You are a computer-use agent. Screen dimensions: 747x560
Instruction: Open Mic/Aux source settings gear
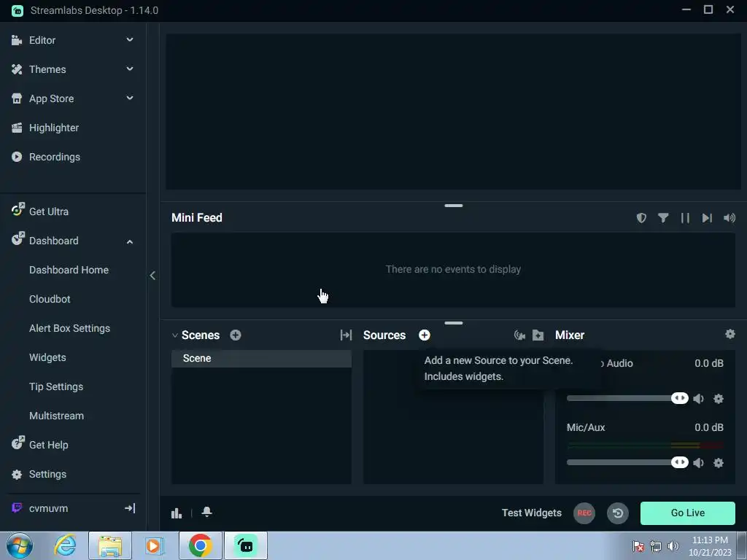[x=719, y=463]
